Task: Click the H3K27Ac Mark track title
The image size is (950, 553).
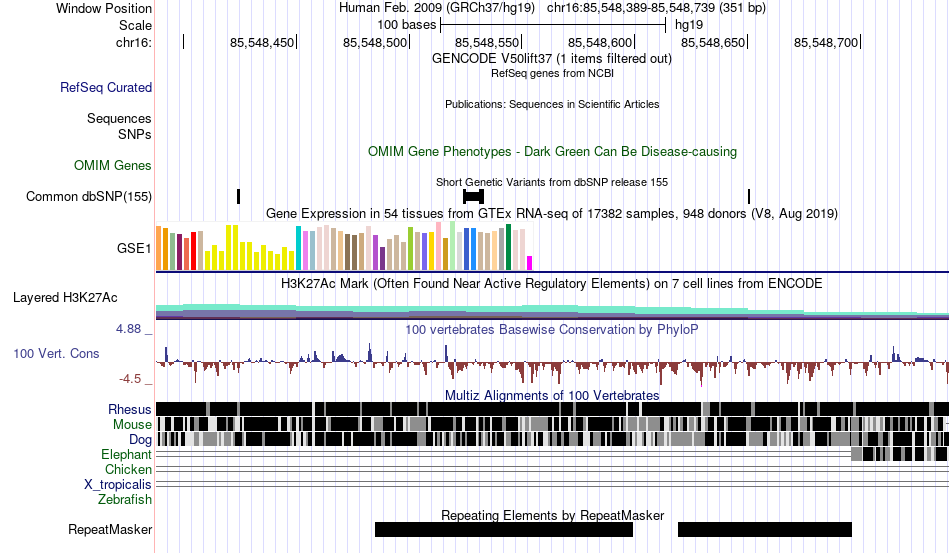Action: [x=552, y=283]
